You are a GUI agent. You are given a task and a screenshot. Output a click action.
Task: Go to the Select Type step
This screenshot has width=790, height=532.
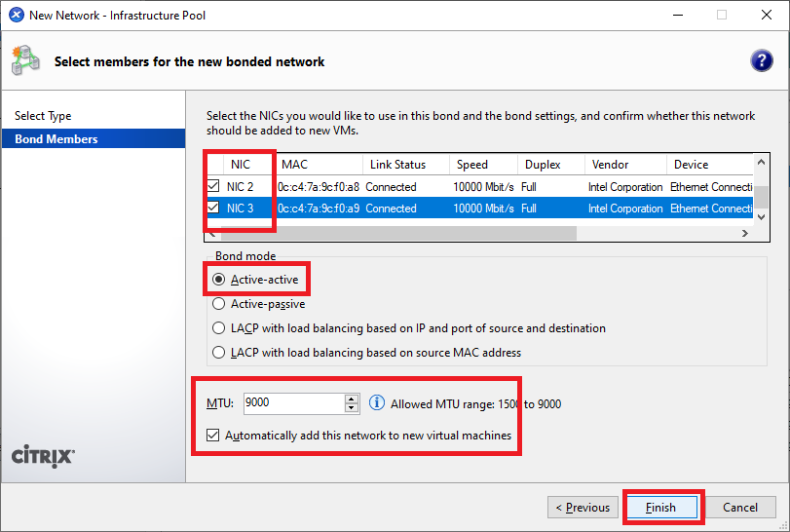pos(43,116)
